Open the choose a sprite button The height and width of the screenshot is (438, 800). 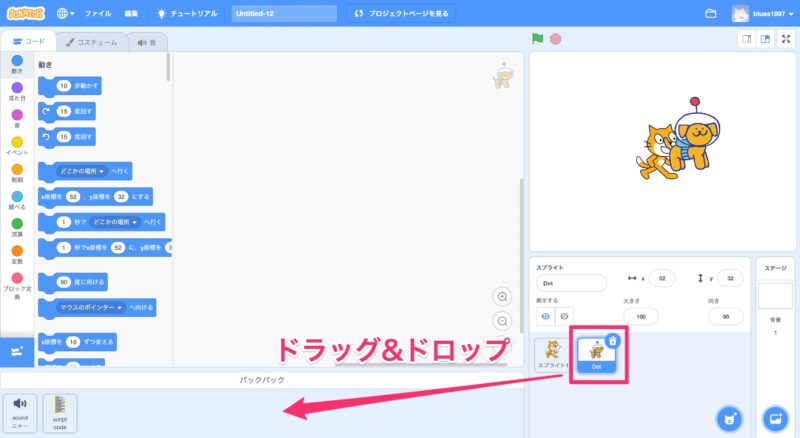tap(730, 416)
